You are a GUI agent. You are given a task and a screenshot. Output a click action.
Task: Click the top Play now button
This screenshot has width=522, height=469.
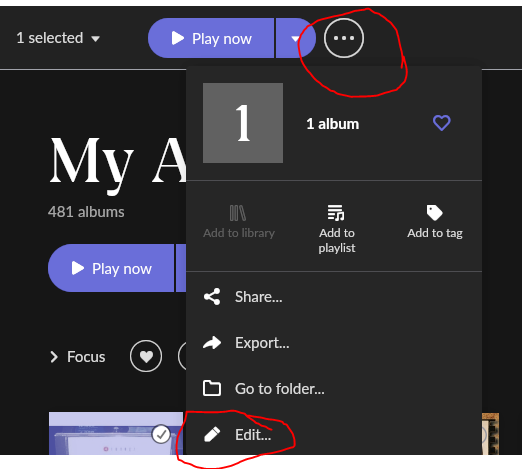pyautogui.click(x=211, y=38)
